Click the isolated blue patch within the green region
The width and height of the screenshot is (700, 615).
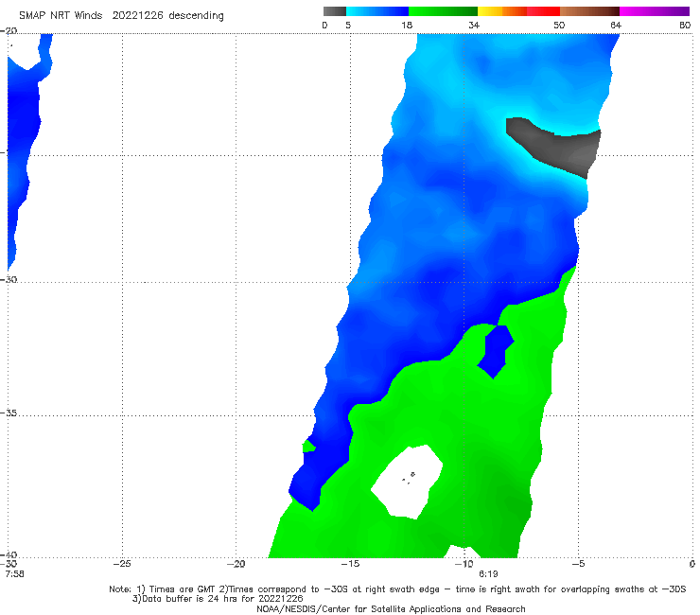[496, 351]
